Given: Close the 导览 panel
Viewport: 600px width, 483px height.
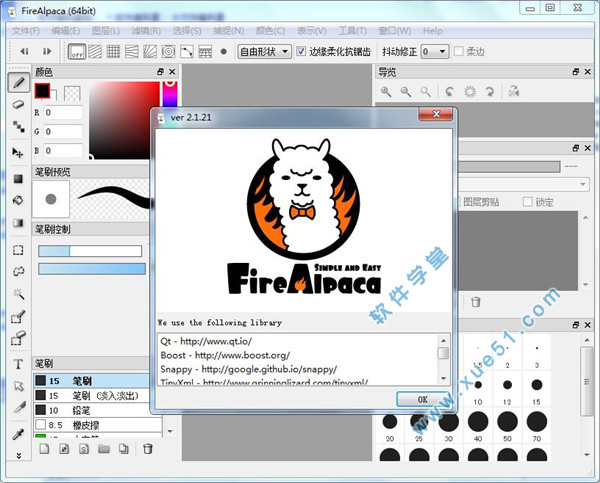Looking at the screenshot, I should pos(588,72).
